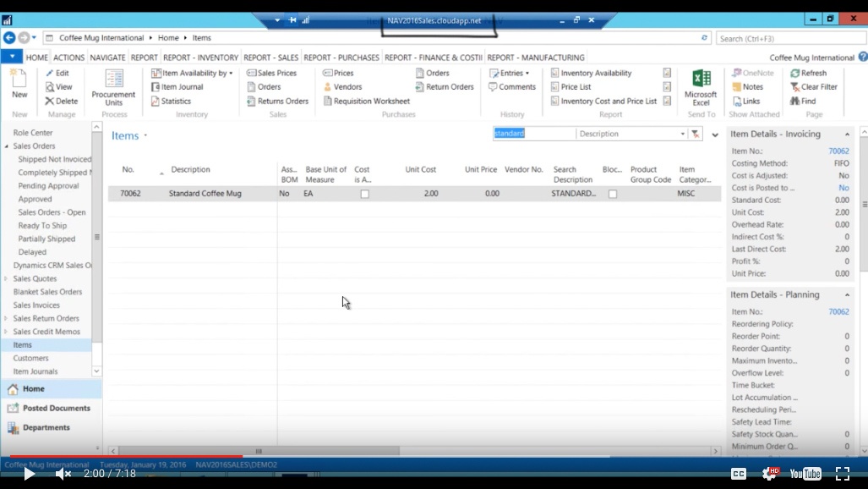The height and width of the screenshot is (489, 868).
Task: View the selected item
Action: pos(58,87)
